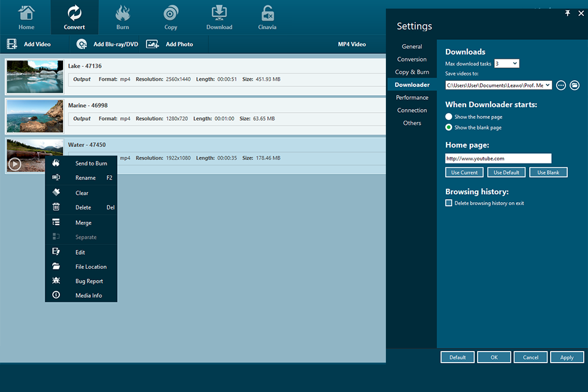Click the browse ellipsis icon beside save path
588x392 pixels.
tap(561, 86)
